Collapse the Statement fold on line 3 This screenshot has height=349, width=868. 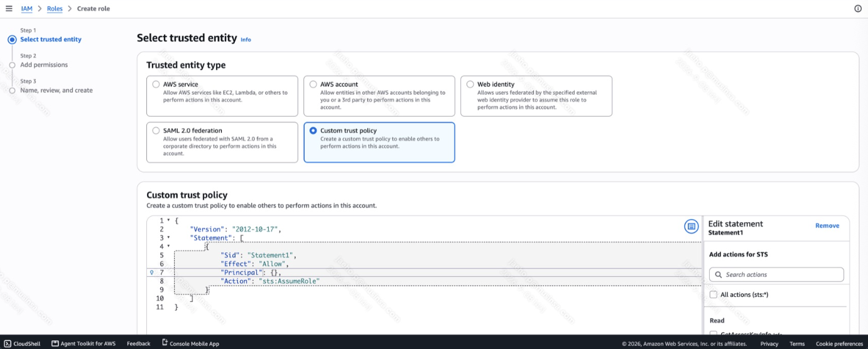pyautogui.click(x=168, y=238)
